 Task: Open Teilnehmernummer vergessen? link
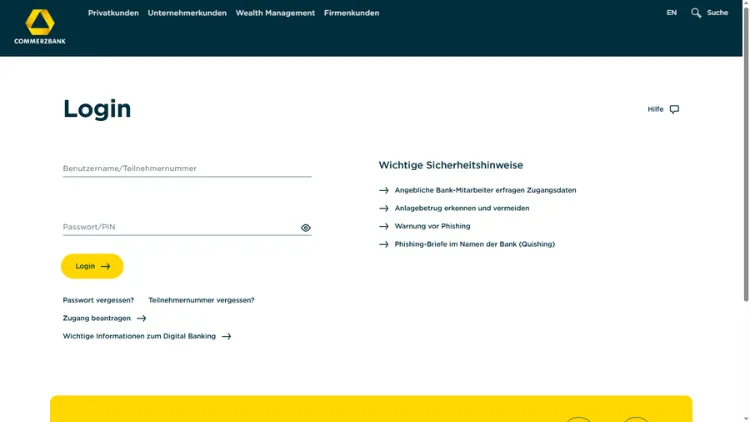click(x=201, y=300)
